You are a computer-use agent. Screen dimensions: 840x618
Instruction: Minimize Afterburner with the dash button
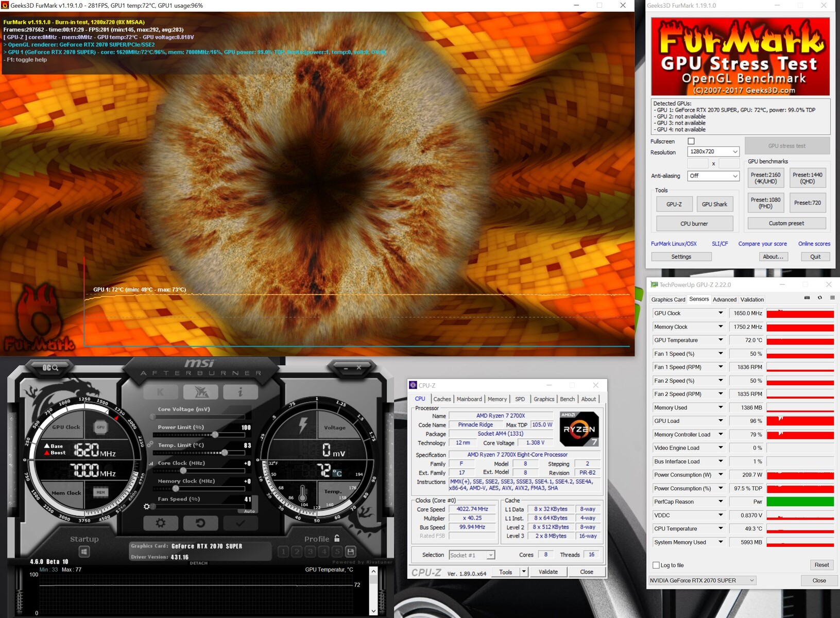pos(346,367)
